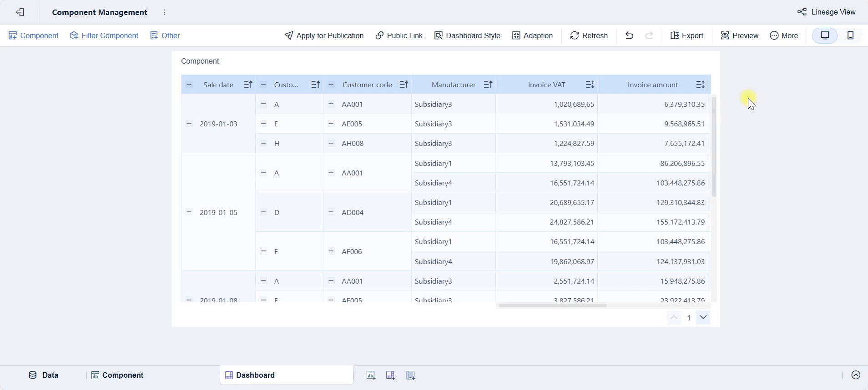Refresh the dashboard
868x390 pixels.
[x=589, y=35]
